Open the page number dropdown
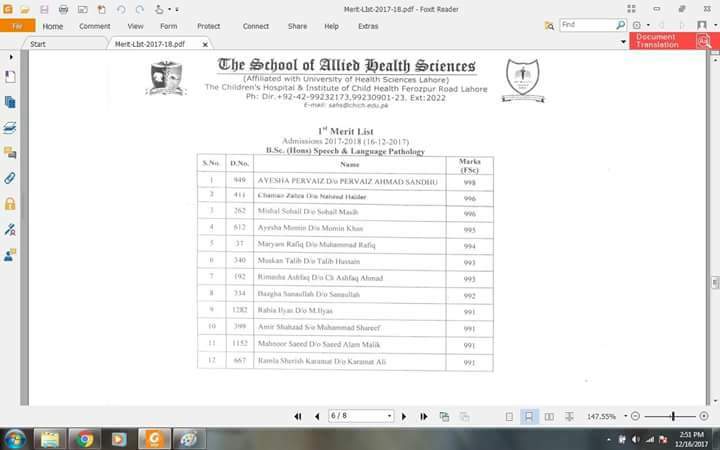The height and width of the screenshot is (450, 720). coord(389,416)
